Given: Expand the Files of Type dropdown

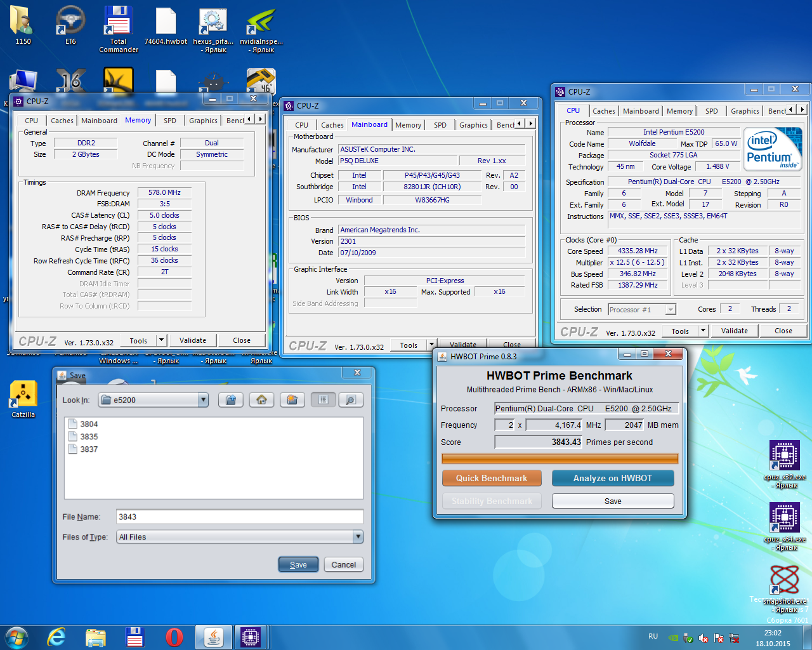Looking at the screenshot, I should coord(358,537).
